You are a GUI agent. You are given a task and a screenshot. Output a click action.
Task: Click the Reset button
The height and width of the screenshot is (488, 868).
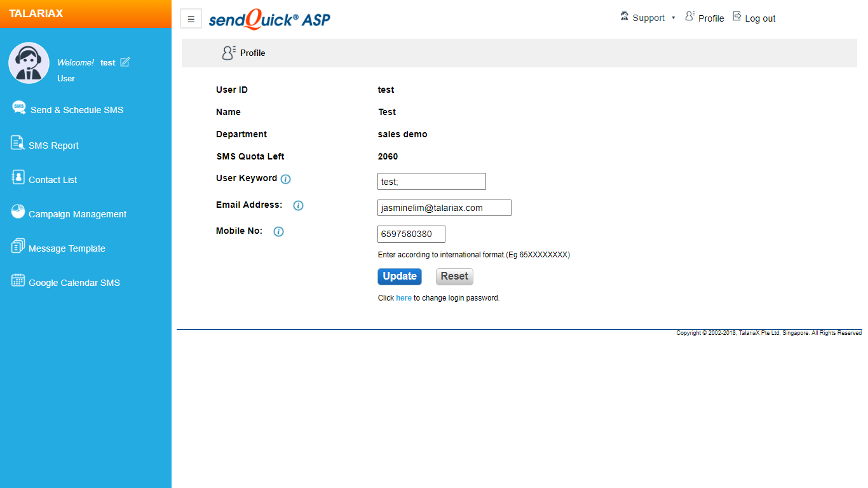pyautogui.click(x=454, y=276)
